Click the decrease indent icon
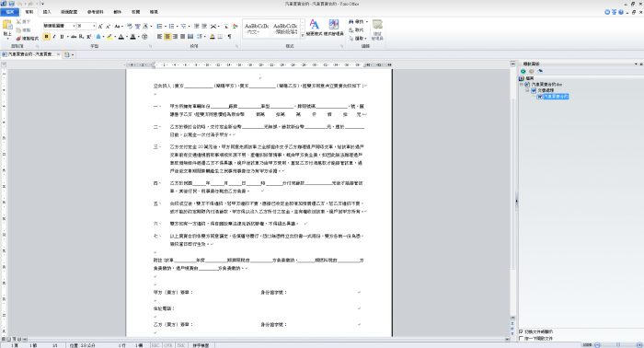Screen dimensions: 644x348 click(196, 26)
